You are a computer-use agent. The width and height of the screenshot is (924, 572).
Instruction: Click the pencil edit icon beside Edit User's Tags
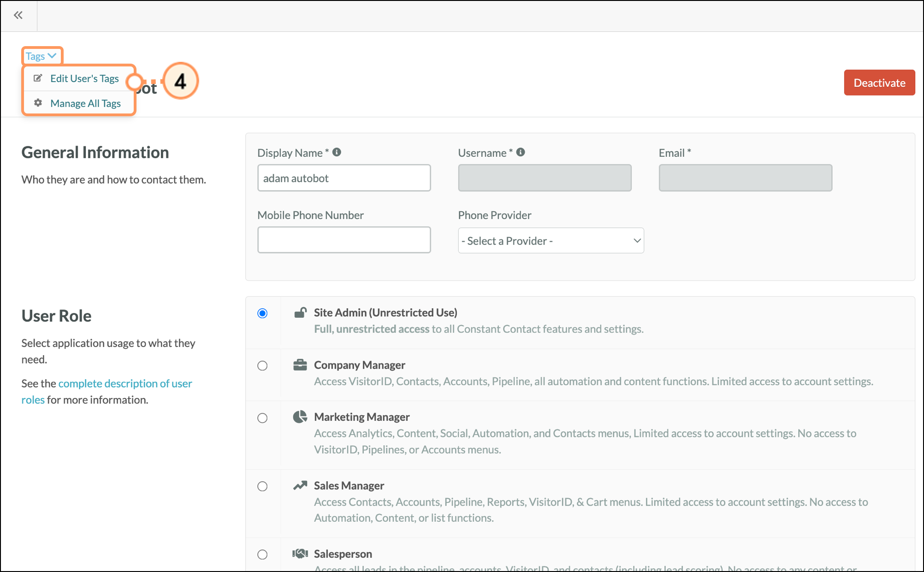pyautogui.click(x=38, y=78)
